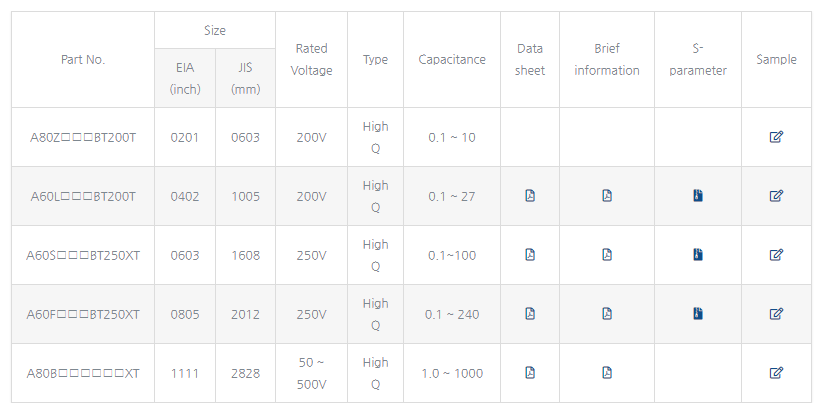Image resolution: width=818 pixels, height=414 pixels.
Task: Request a sample of A60S BT250XT
Action: point(776,254)
